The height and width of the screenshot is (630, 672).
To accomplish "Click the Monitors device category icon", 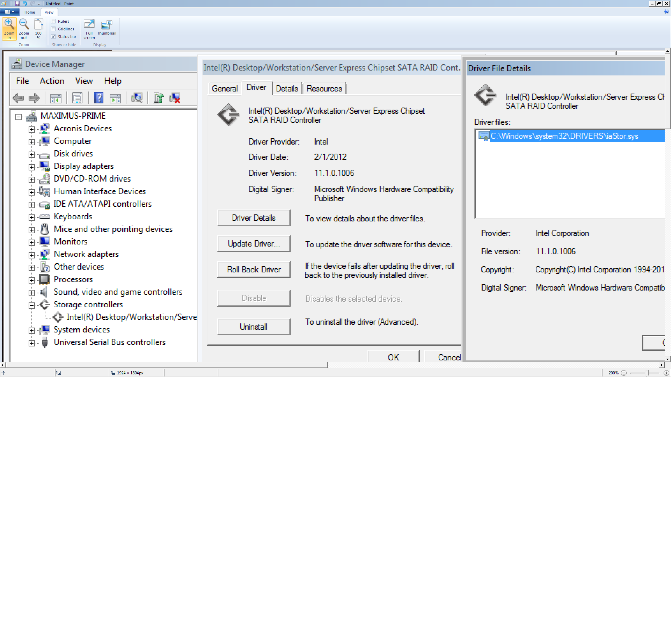I will (x=45, y=242).
